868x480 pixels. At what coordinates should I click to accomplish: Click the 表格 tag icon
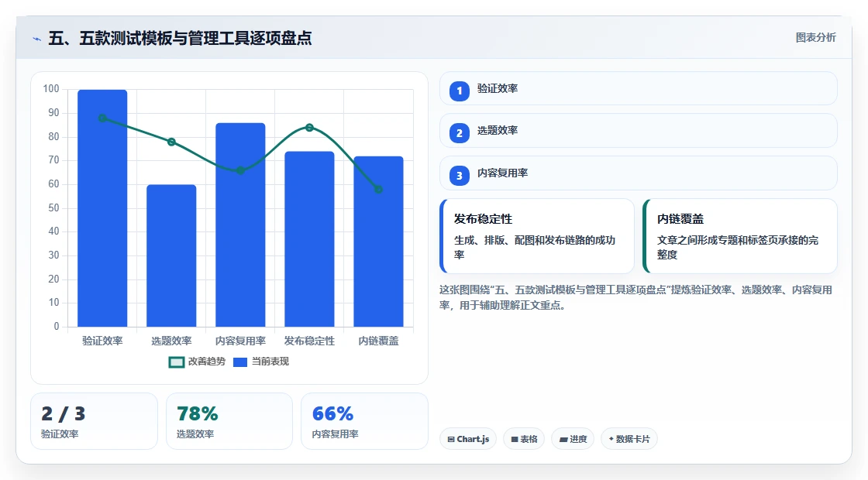(515, 439)
